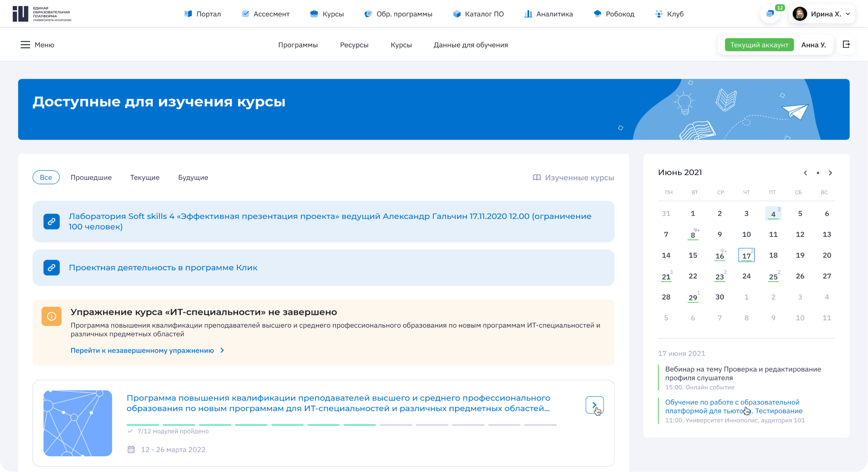The height and width of the screenshot is (472, 868).
Task: Click the logout icon next to Анна У.
Action: click(x=846, y=45)
